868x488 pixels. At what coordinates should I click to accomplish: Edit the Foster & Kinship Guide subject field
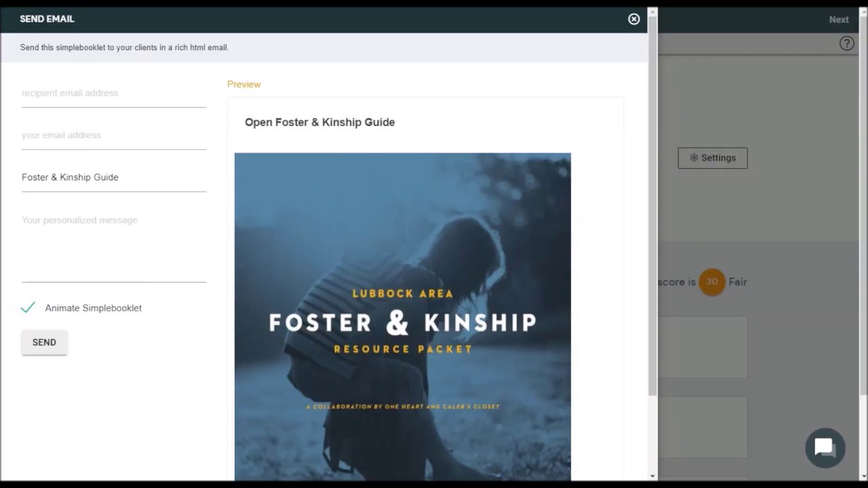coord(114,178)
